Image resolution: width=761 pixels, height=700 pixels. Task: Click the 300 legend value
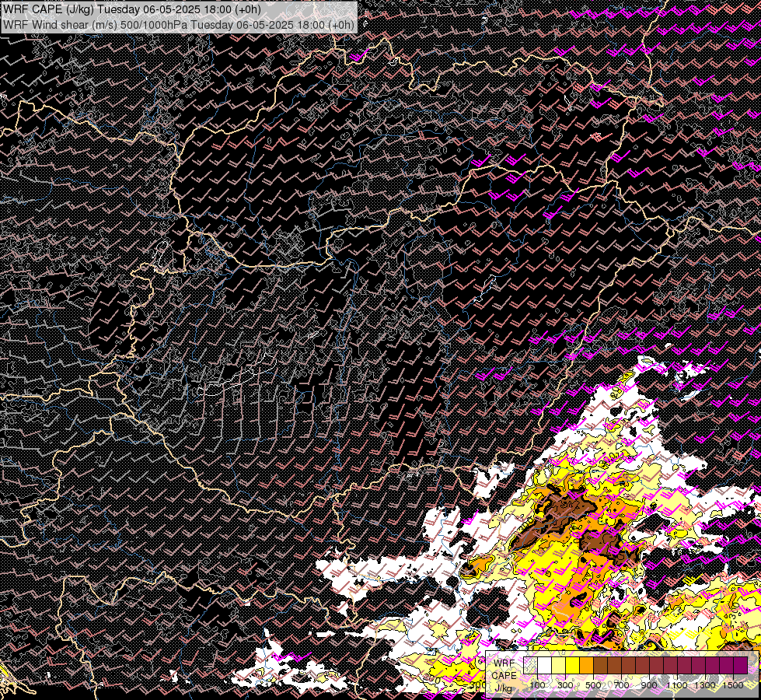[x=565, y=685]
